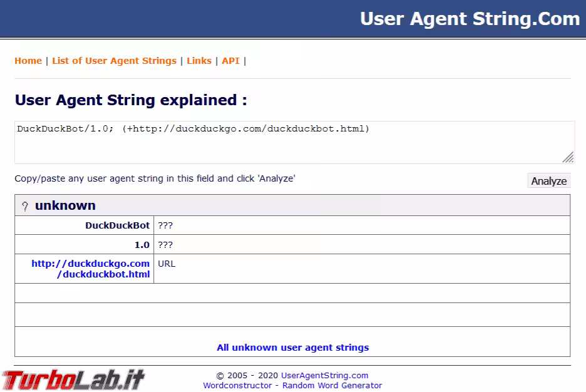
Task: Click the Copy/paste instruction text
Action: tap(155, 178)
